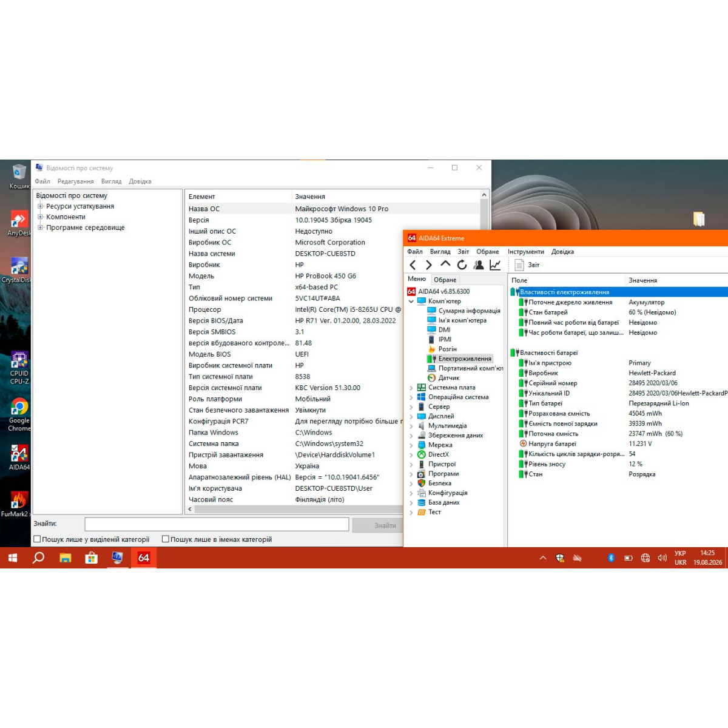Open the AnyDesk desktop shortcut
Viewport: 728px width, 728px height.
click(x=19, y=223)
